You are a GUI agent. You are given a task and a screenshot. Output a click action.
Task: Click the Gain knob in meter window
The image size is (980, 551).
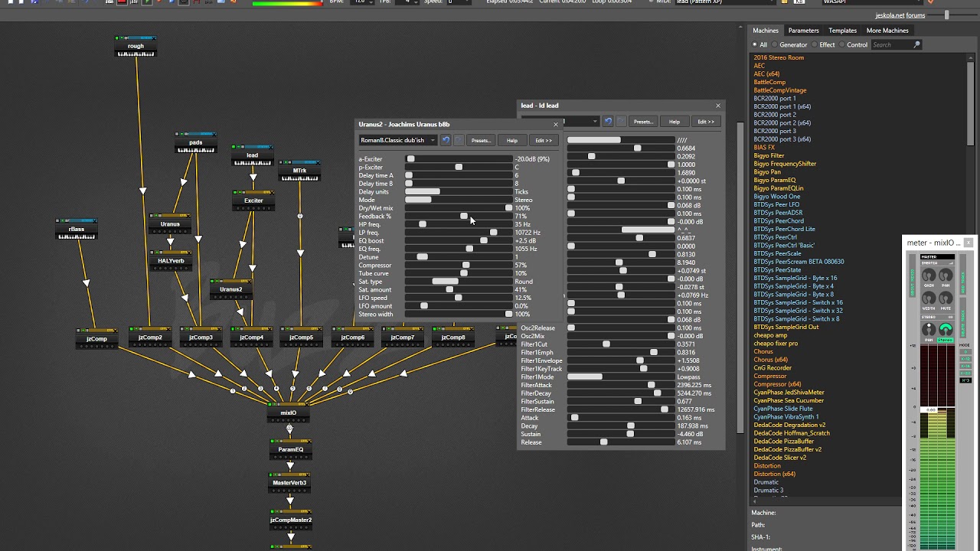(929, 275)
